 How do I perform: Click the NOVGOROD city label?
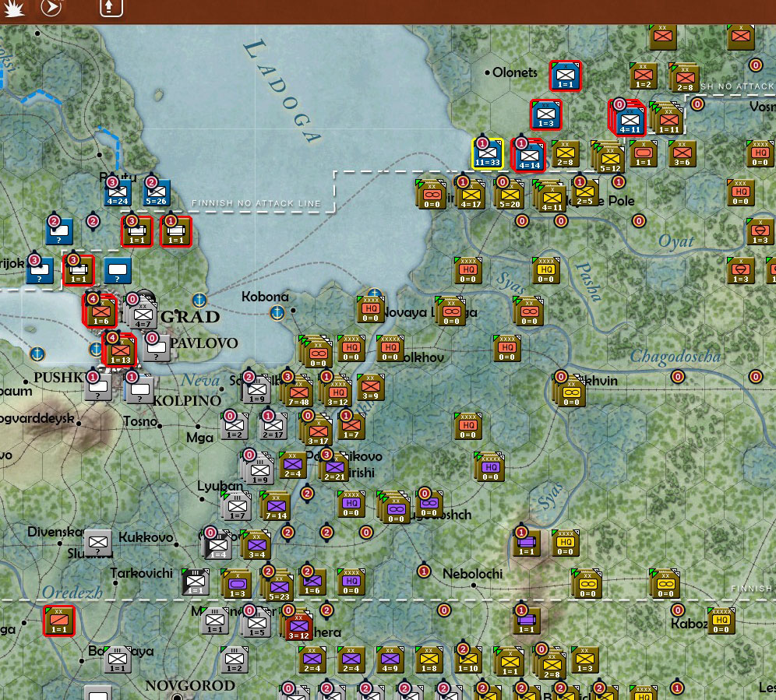click(x=190, y=686)
